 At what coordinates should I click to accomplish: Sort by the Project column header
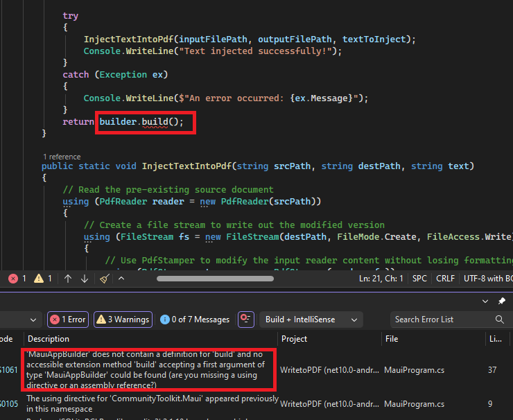[x=294, y=339]
